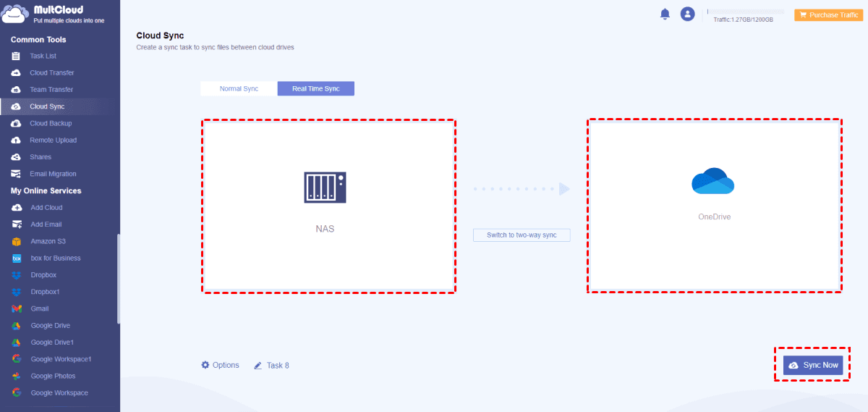
Task: Click the sidebar vertical scrollbar
Action: click(119, 279)
